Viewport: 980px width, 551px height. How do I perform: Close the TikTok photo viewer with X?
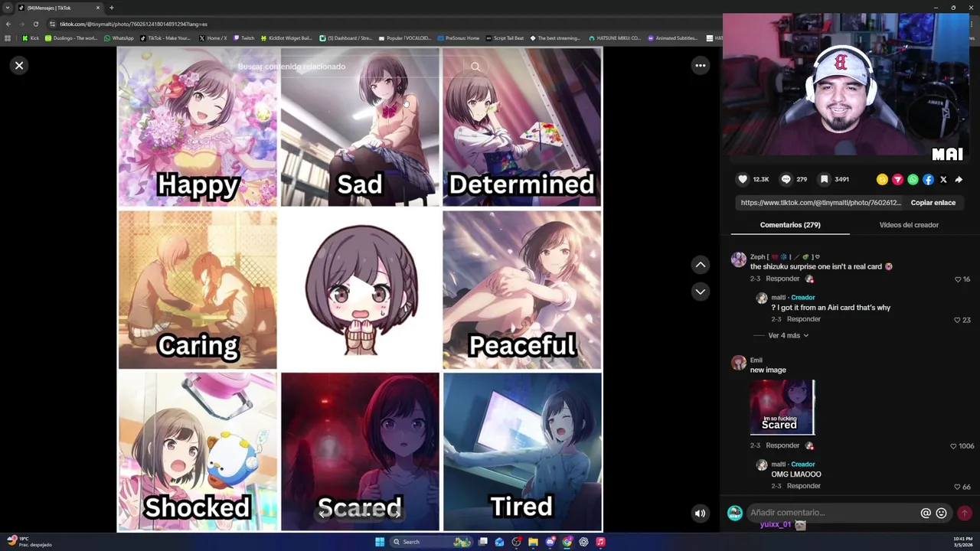[19, 66]
